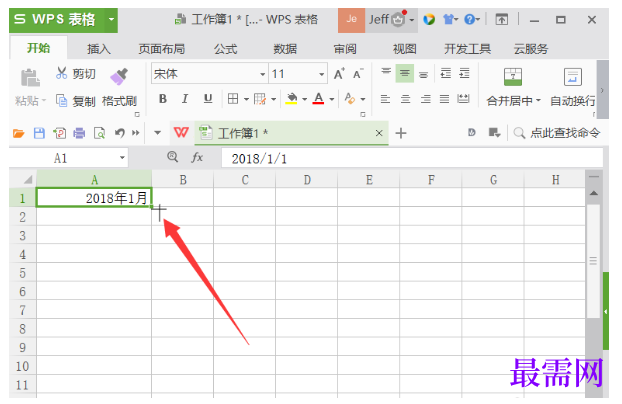Add new document tab with plus
Viewport: 622px width, 404px height.
401,133
